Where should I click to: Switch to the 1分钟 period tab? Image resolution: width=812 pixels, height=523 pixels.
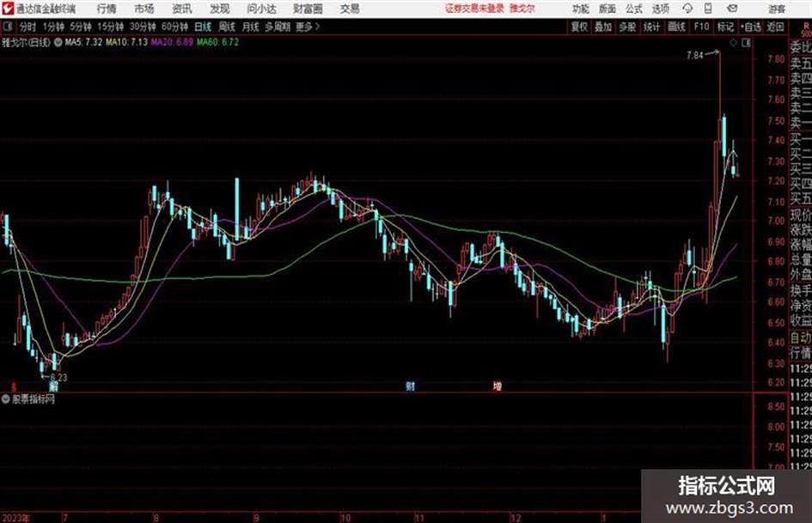tap(53, 27)
